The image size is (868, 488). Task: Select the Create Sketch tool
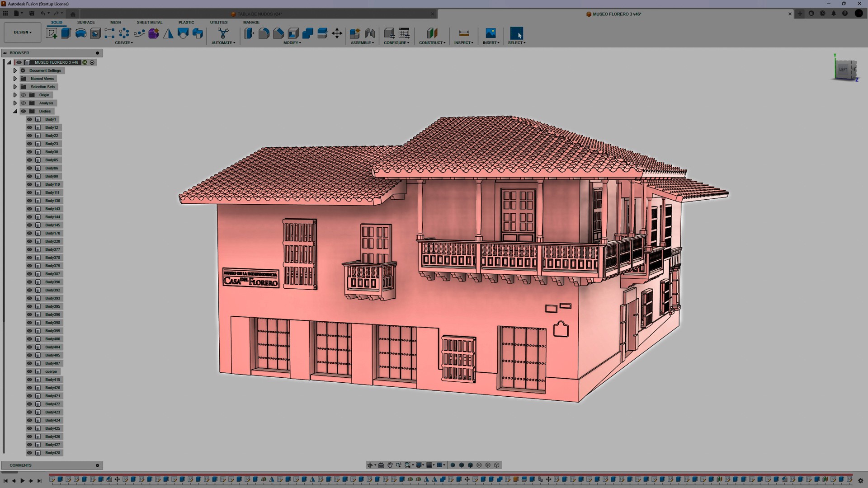52,33
